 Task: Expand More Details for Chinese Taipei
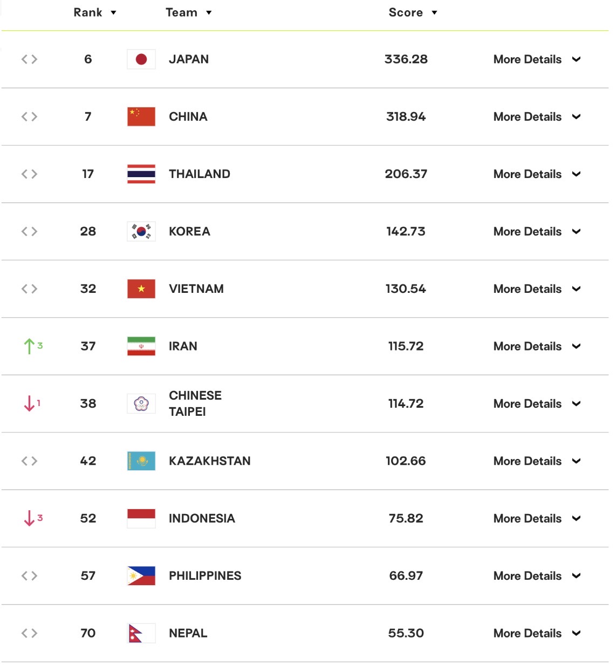point(537,404)
